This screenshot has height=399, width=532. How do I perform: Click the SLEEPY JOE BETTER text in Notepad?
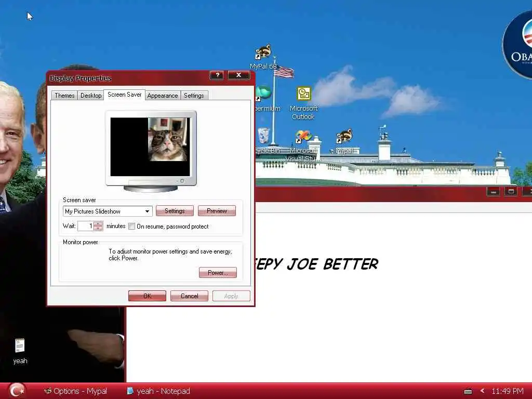coord(317,264)
